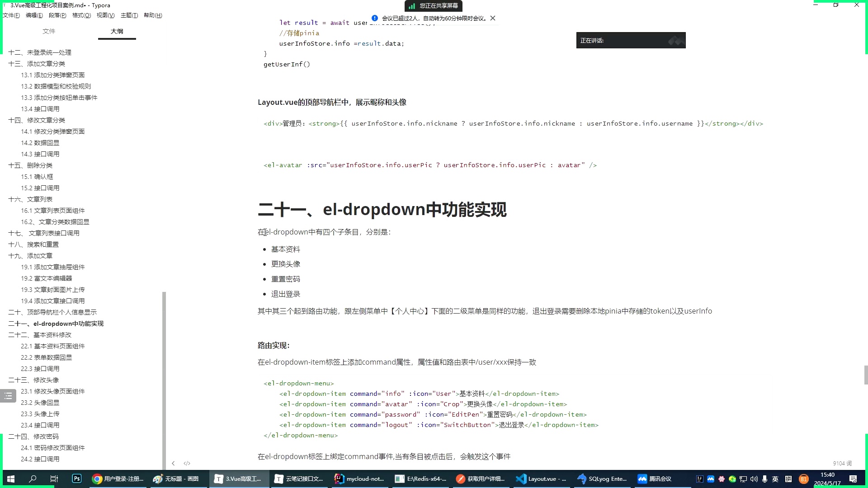Collapse the document with the left arrow icon
The width and height of the screenshot is (868, 488).
click(173, 463)
